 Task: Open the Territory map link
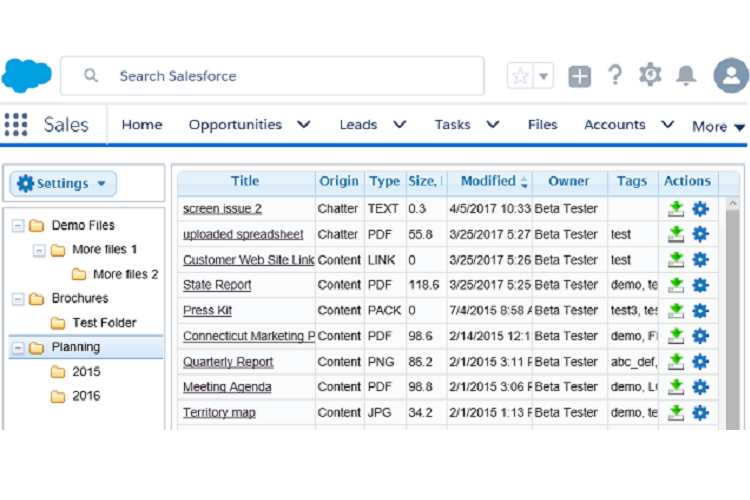click(x=220, y=412)
